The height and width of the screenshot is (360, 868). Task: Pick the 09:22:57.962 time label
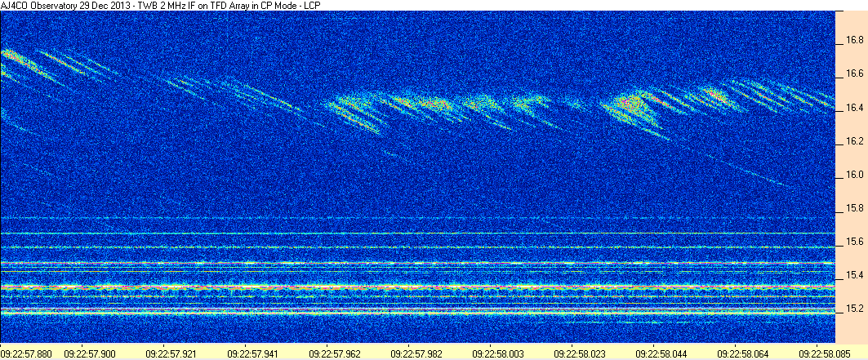click(x=335, y=352)
